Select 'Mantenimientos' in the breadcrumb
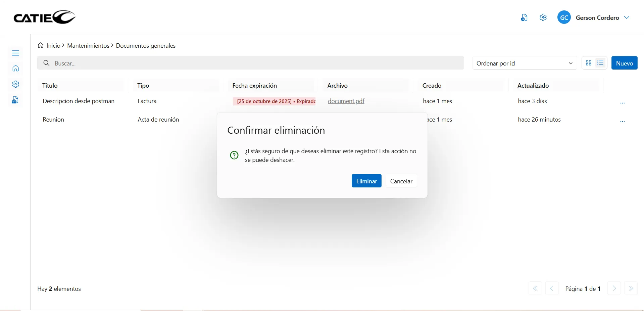This screenshot has height=311, width=644. pyautogui.click(x=88, y=46)
